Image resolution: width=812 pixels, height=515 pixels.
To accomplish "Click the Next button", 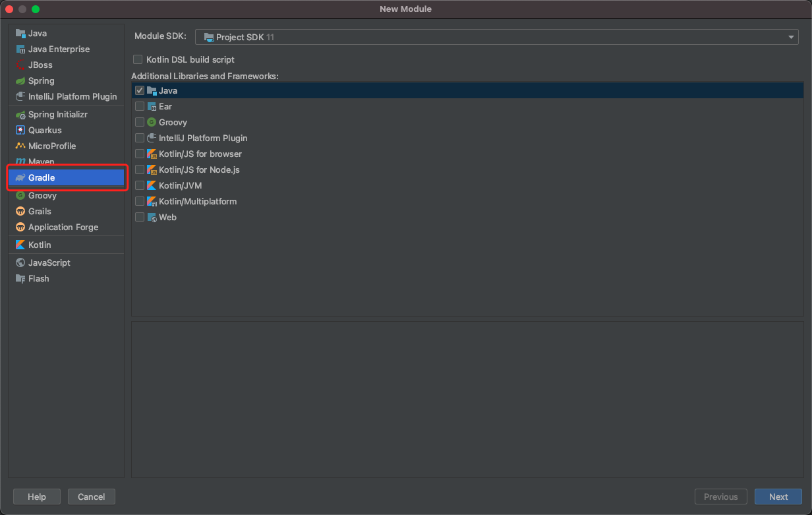I will click(778, 497).
